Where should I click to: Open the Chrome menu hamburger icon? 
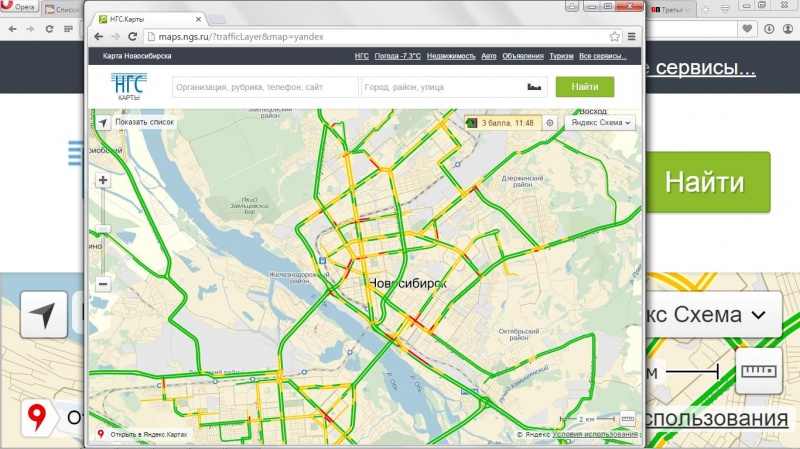(632, 37)
